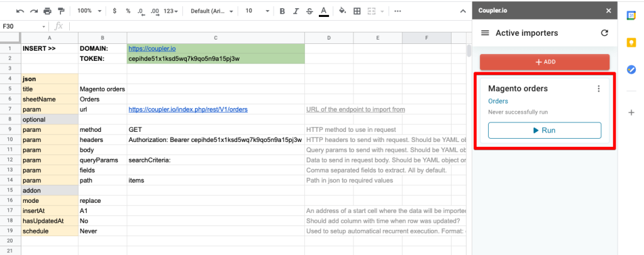Select the 'Never' schedule cell
The height and width of the screenshot is (255, 644).
[x=103, y=231]
